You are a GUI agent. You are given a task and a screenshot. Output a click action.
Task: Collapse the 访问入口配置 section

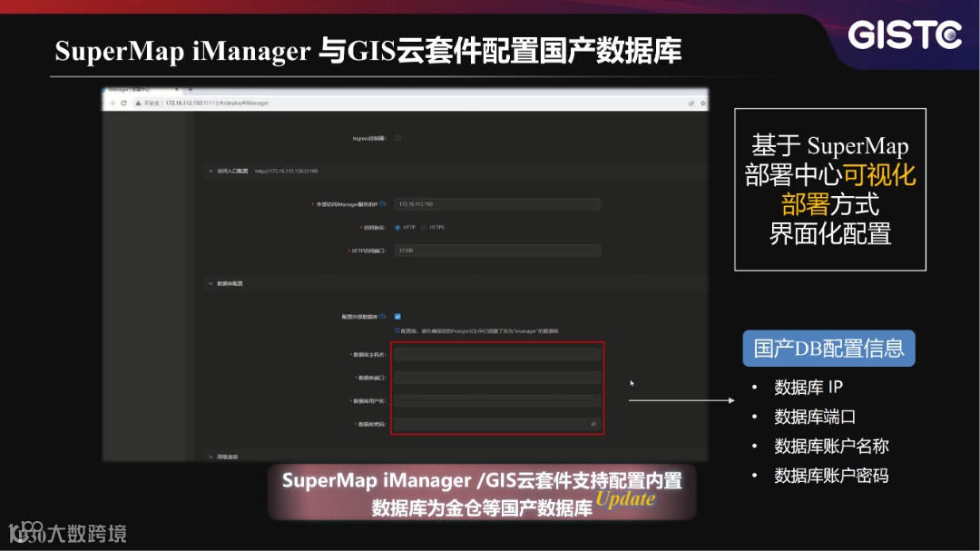pos(211,171)
